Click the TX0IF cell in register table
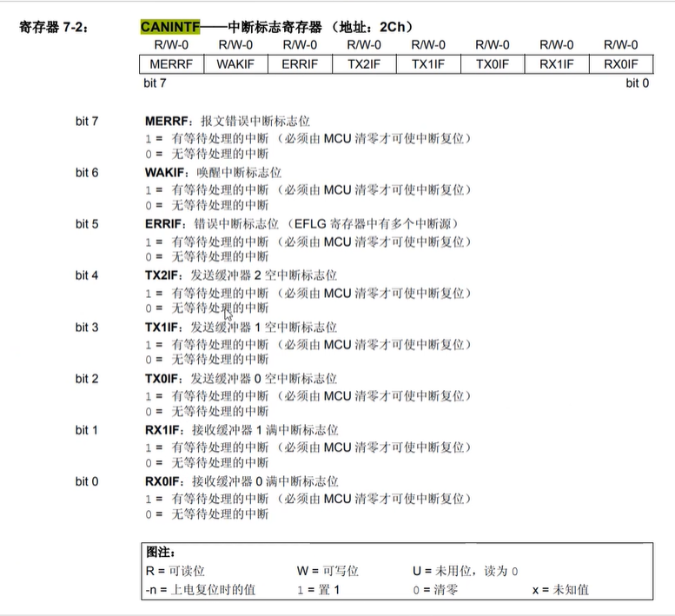This screenshot has width=675, height=616. click(x=493, y=64)
